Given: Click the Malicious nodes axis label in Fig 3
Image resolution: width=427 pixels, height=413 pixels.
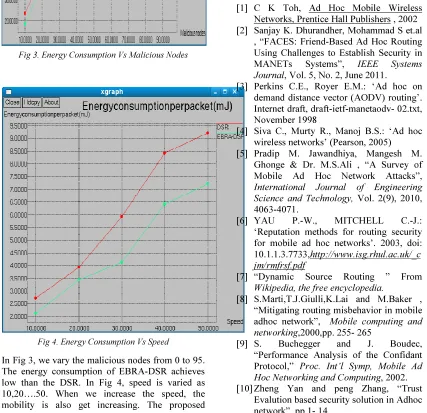Looking at the screenshot, I should point(193,33).
